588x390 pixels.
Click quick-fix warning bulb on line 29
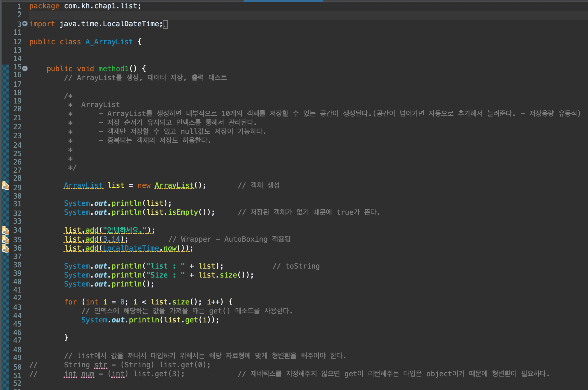pos(5,186)
